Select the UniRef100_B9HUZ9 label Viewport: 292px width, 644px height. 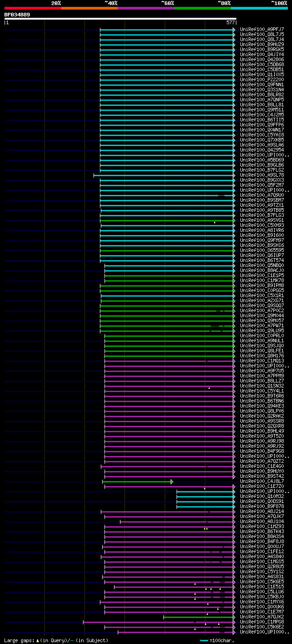[x=262, y=44]
